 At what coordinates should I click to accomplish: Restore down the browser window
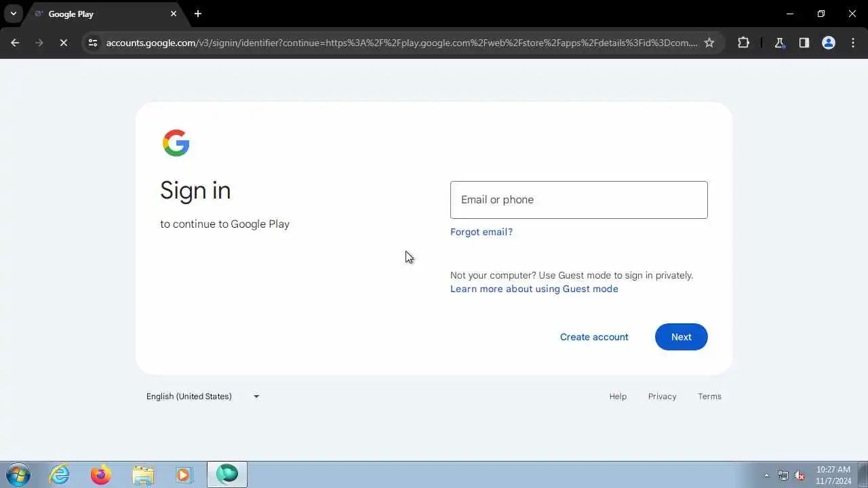[x=821, y=14]
